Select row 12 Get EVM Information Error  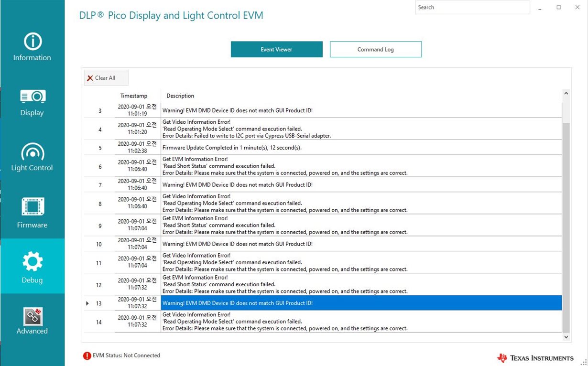(x=361, y=284)
